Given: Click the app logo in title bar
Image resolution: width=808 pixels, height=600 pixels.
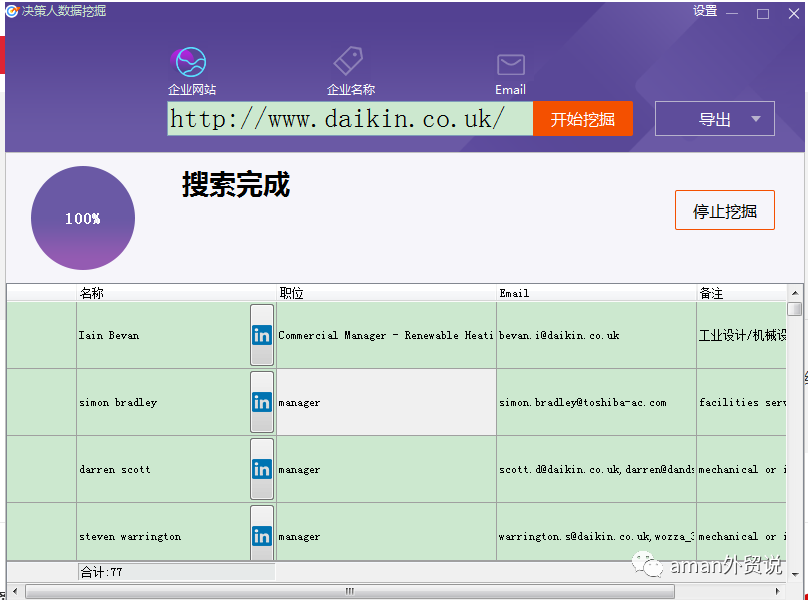Looking at the screenshot, I should pos(12,11).
